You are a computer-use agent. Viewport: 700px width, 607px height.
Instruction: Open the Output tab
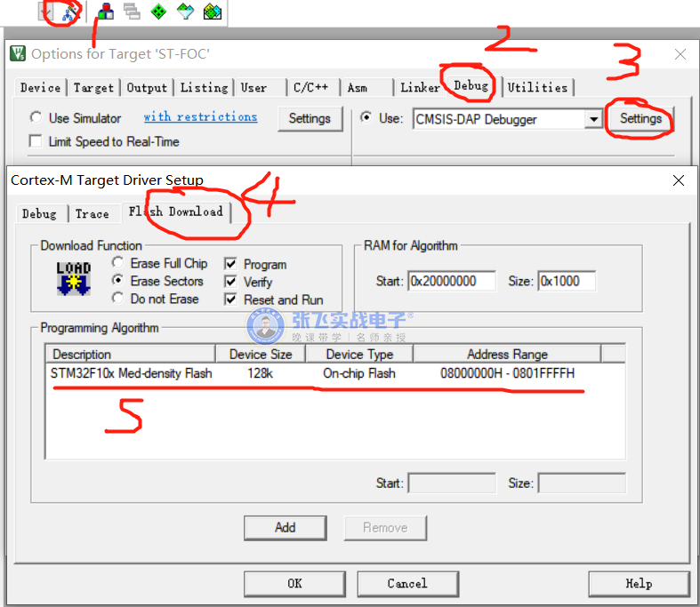(x=147, y=87)
